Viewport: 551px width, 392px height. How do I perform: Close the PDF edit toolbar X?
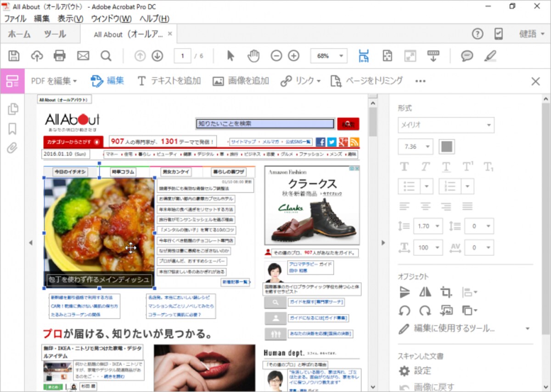click(535, 81)
